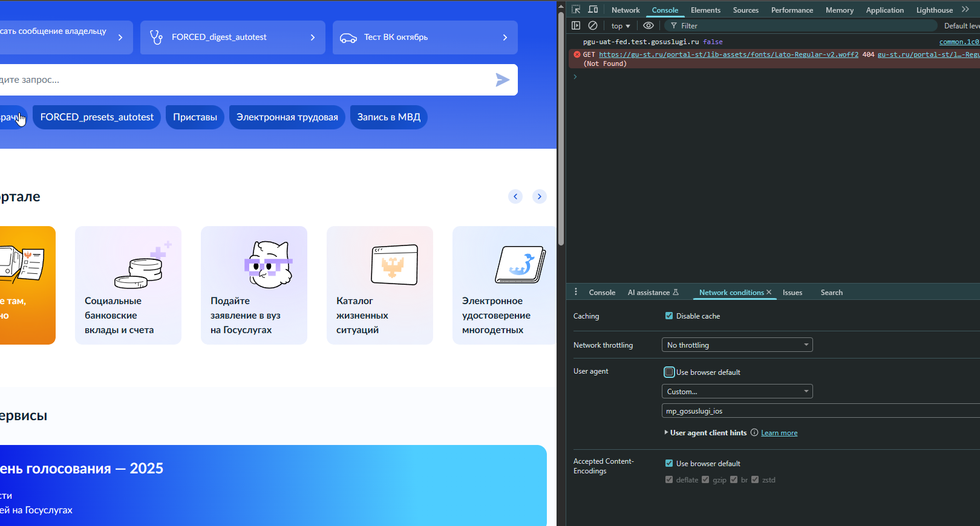
Task: Toggle the br encoding checkbox
Action: (734, 479)
